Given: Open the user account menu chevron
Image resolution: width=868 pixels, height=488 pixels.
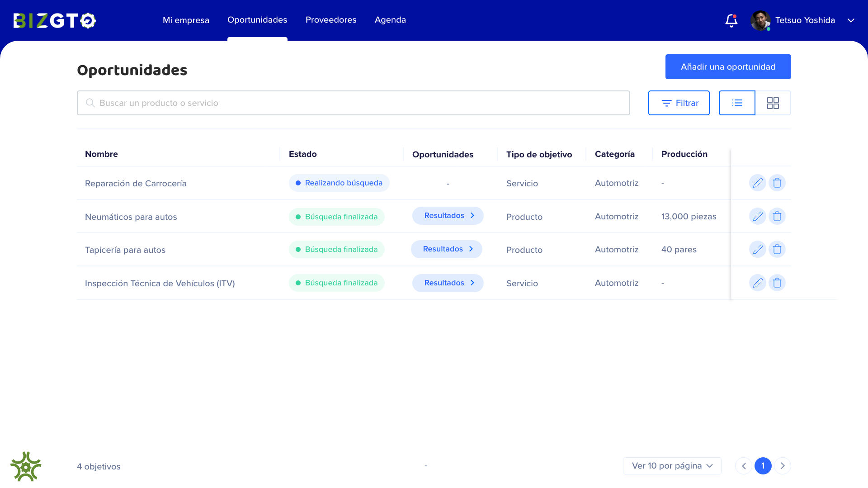Looking at the screenshot, I should pyautogui.click(x=851, y=20).
